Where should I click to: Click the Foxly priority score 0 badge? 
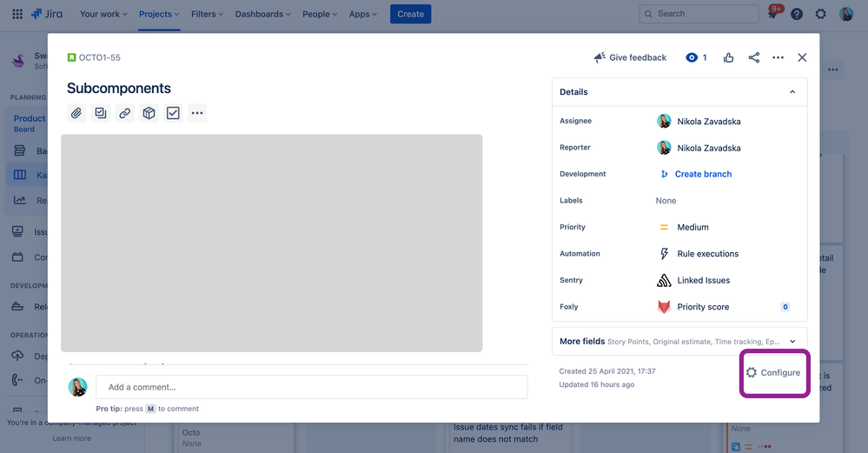pyautogui.click(x=785, y=307)
